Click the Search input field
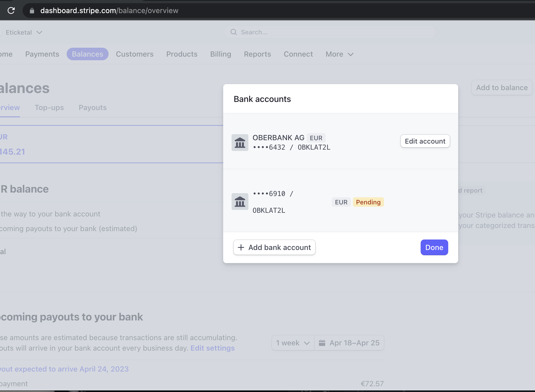535x392 pixels. 330,32
